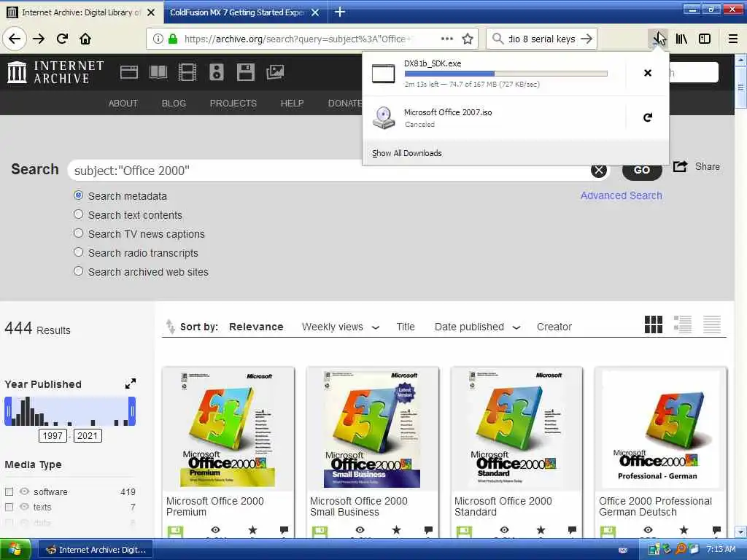Open Internet Archive audio speaker icon
Image resolution: width=747 pixels, height=560 pixels.
click(216, 72)
